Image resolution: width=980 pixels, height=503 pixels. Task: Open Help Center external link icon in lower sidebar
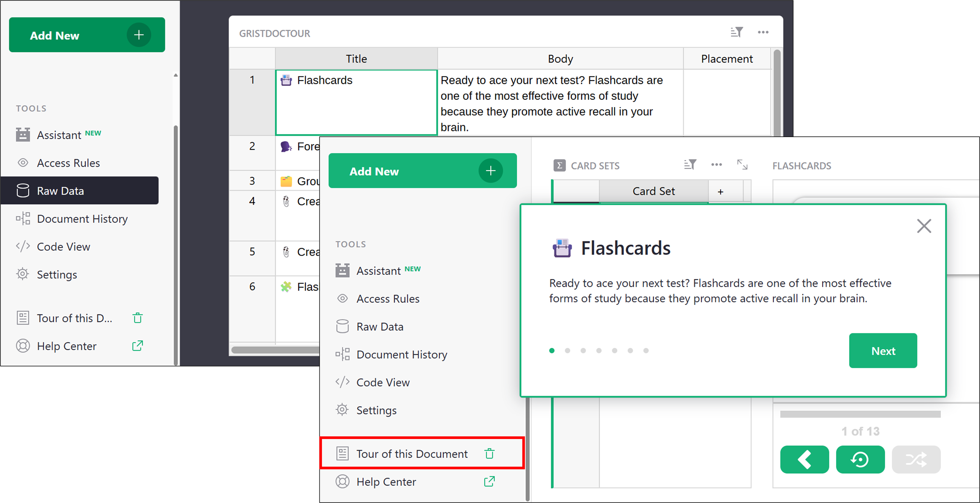click(x=489, y=481)
